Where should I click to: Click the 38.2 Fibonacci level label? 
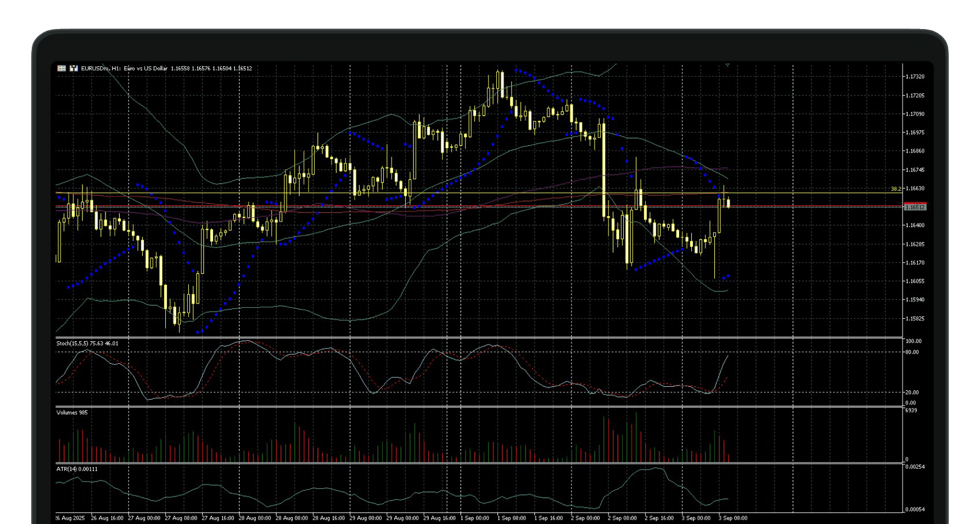tap(895, 189)
